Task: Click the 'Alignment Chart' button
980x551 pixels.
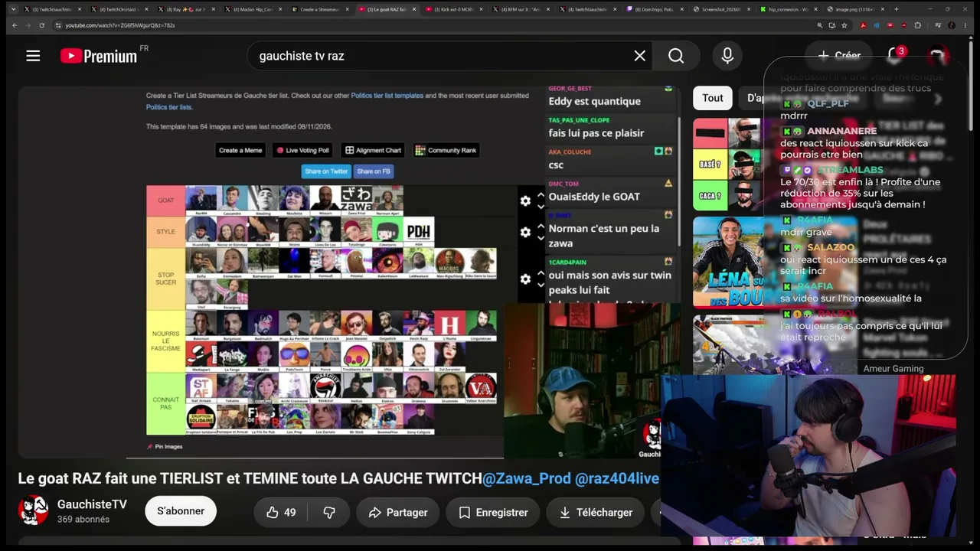Action: (x=373, y=150)
